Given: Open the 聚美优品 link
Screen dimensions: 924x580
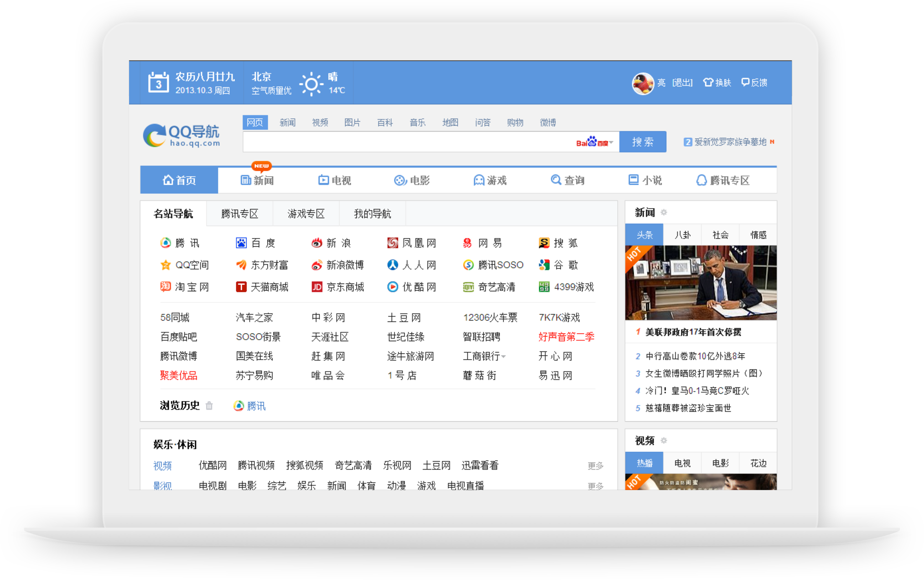Looking at the screenshot, I should (178, 376).
